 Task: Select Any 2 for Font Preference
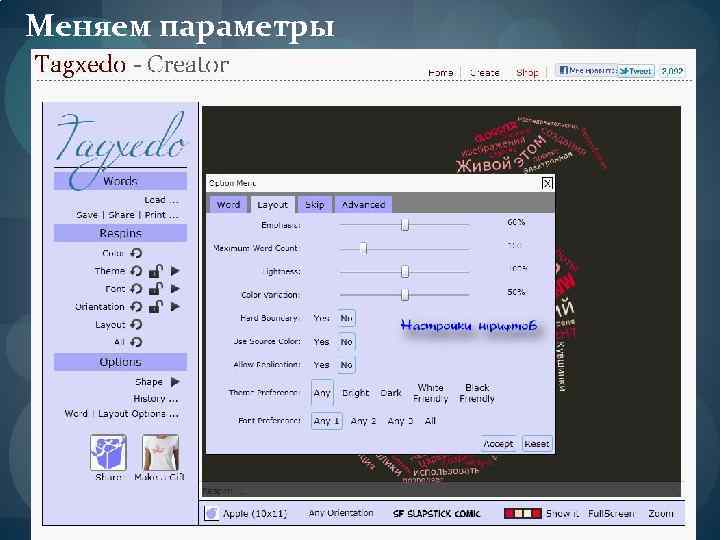[x=363, y=421]
